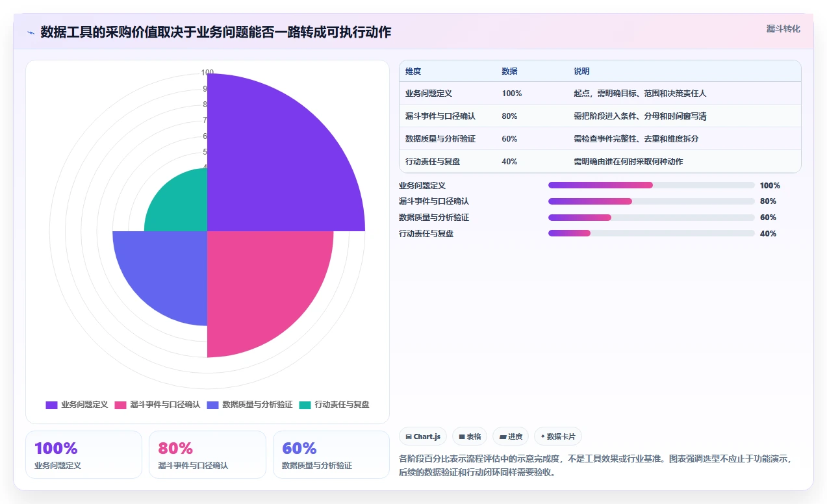Select the 表格 tag chip

pos(470,436)
